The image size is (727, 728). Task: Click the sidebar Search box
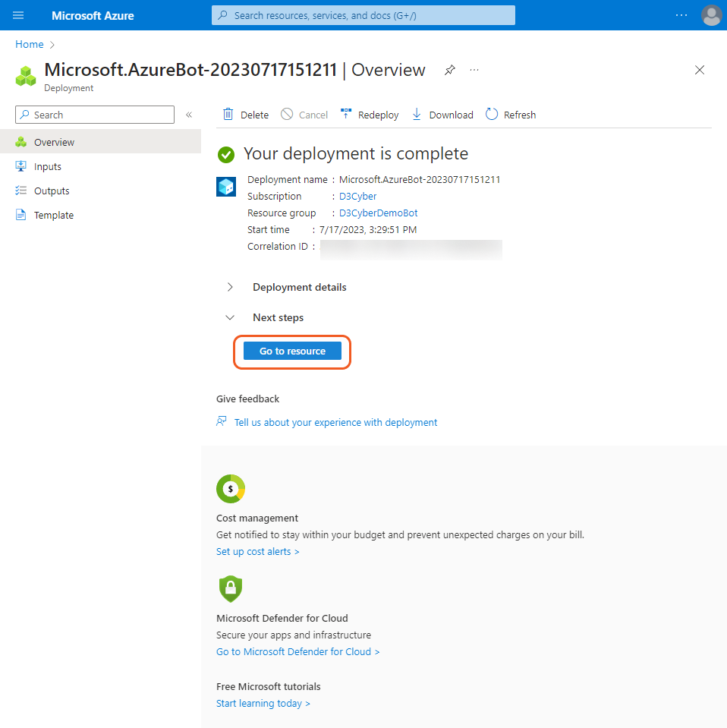[95, 115]
